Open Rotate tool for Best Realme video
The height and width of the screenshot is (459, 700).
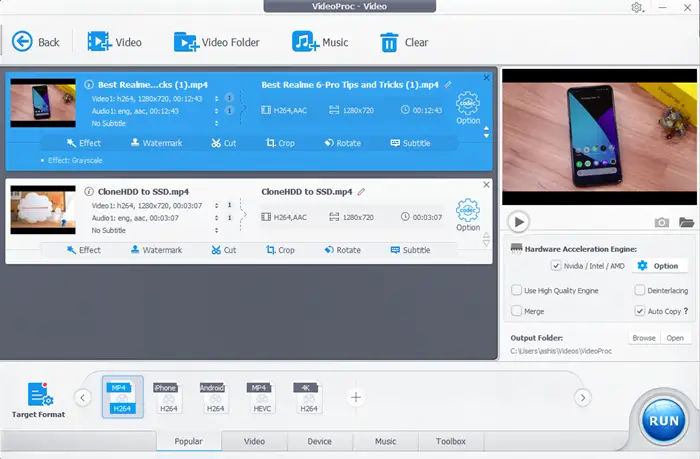tap(342, 143)
